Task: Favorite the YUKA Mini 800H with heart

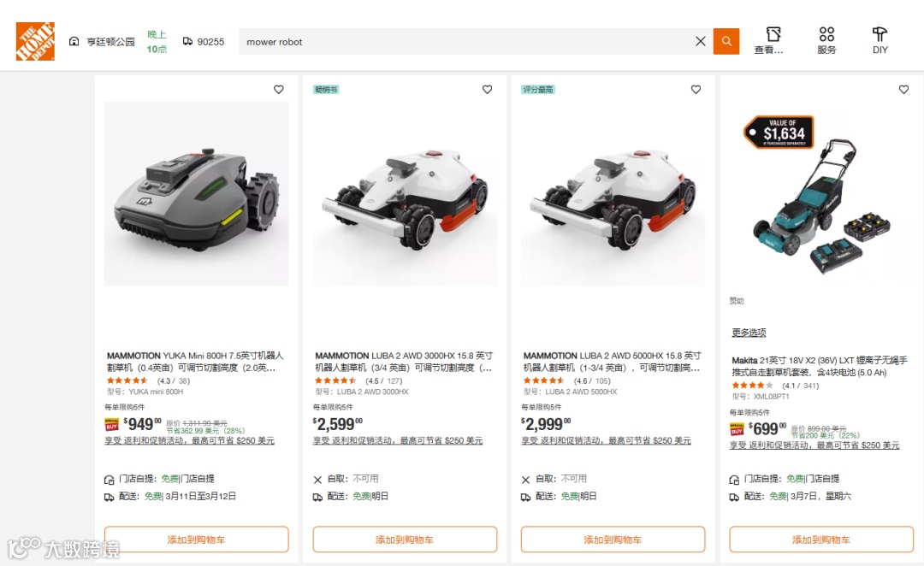Action: pos(279,90)
